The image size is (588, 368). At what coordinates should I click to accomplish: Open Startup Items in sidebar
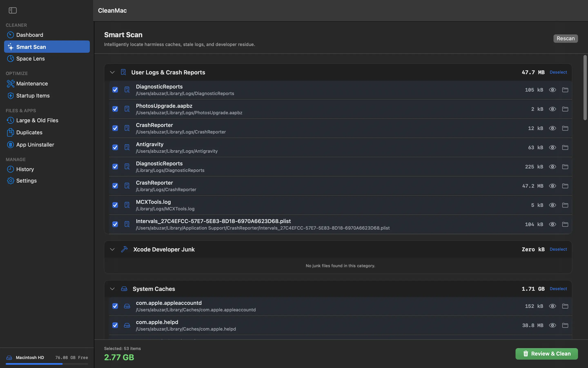click(x=47, y=96)
